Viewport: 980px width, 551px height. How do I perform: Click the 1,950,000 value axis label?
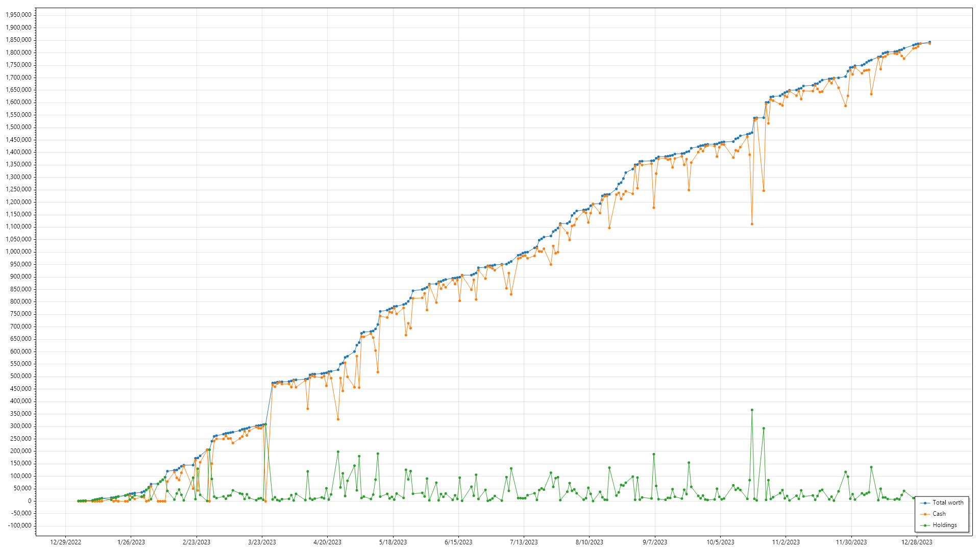point(18,15)
